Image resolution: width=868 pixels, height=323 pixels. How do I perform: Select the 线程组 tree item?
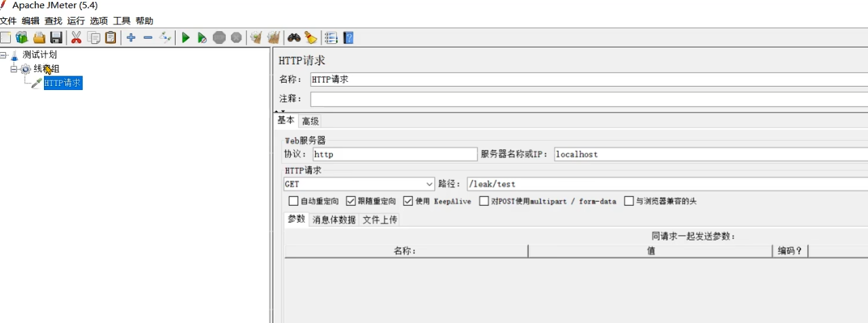point(46,69)
